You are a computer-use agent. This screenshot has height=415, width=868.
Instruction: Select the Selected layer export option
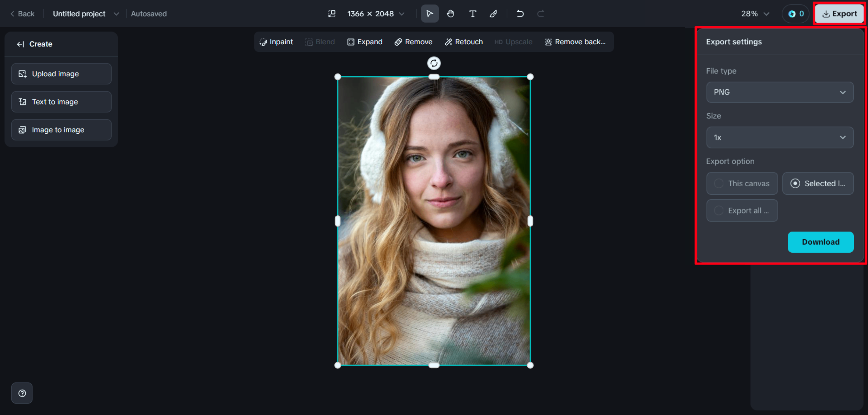coord(817,183)
